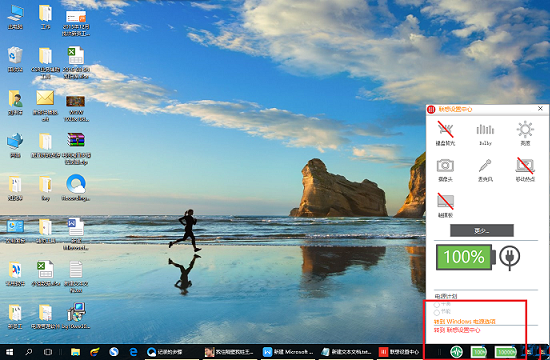Toggle the crossed-out keyboard backlight icon
This screenshot has width=550, height=360.
[x=445, y=129]
